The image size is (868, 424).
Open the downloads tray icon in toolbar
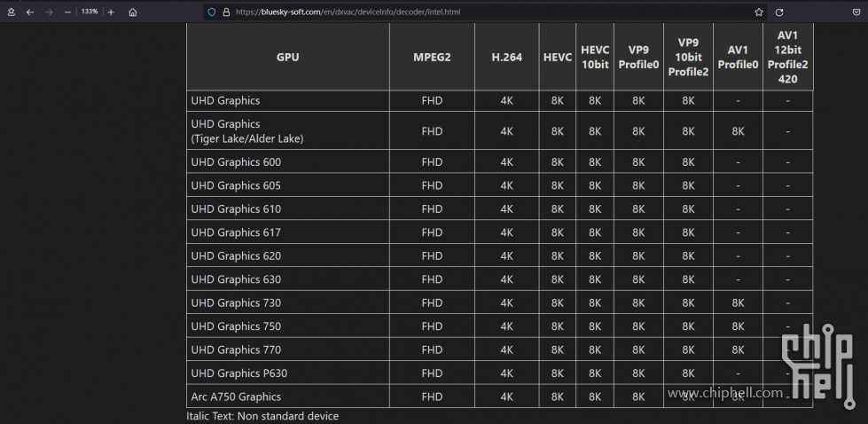pyautogui.click(x=11, y=12)
